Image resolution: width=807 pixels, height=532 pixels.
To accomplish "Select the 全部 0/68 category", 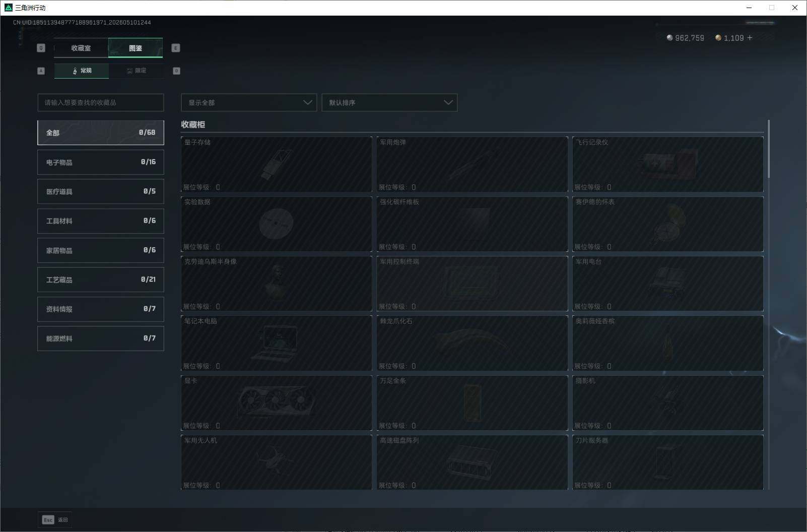I will click(x=101, y=132).
